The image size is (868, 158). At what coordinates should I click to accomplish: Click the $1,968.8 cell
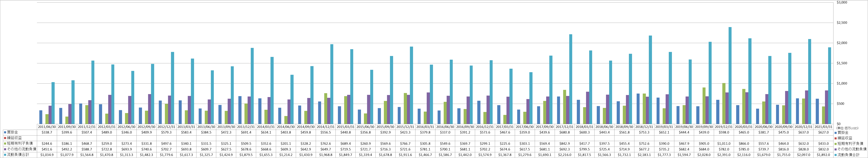pyautogui.click(x=326, y=155)
